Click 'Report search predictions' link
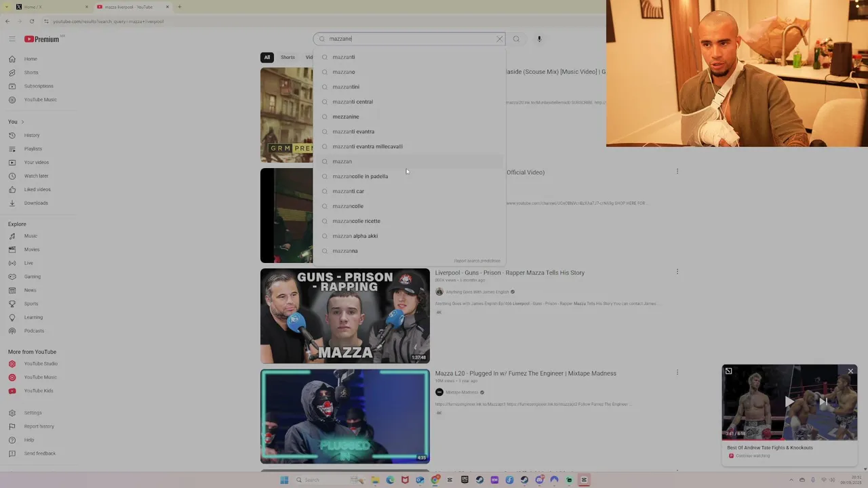The height and width of the screenshot is (488, 868). click(477, 261)
